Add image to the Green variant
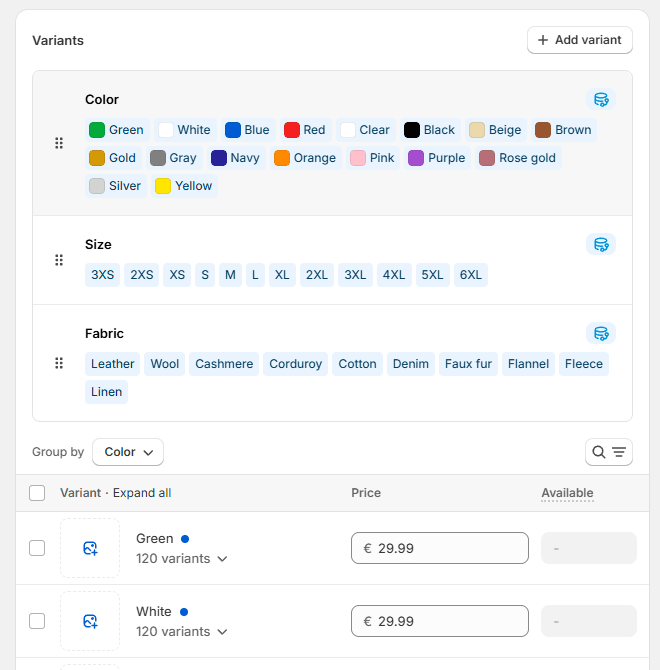 click(90, 548)
